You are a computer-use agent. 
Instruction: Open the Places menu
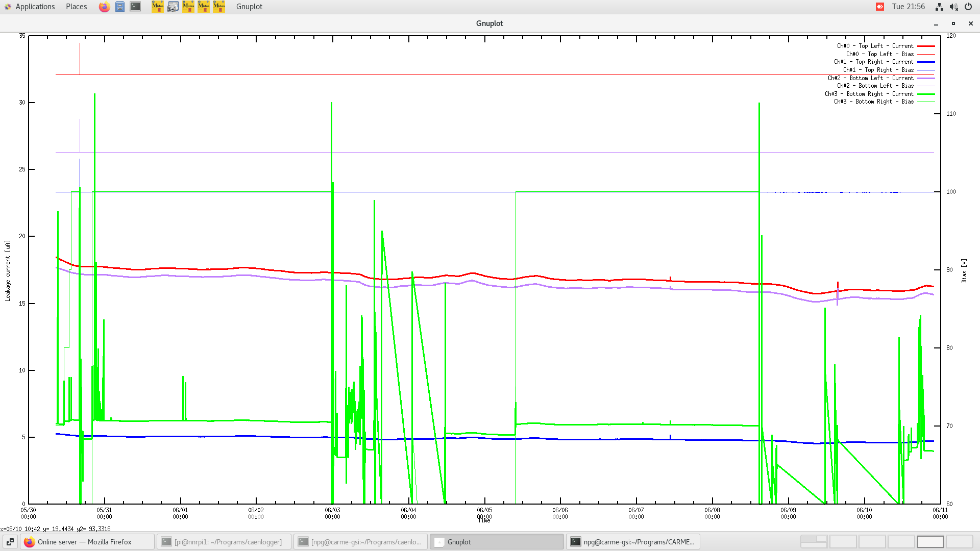coord(76,7)
